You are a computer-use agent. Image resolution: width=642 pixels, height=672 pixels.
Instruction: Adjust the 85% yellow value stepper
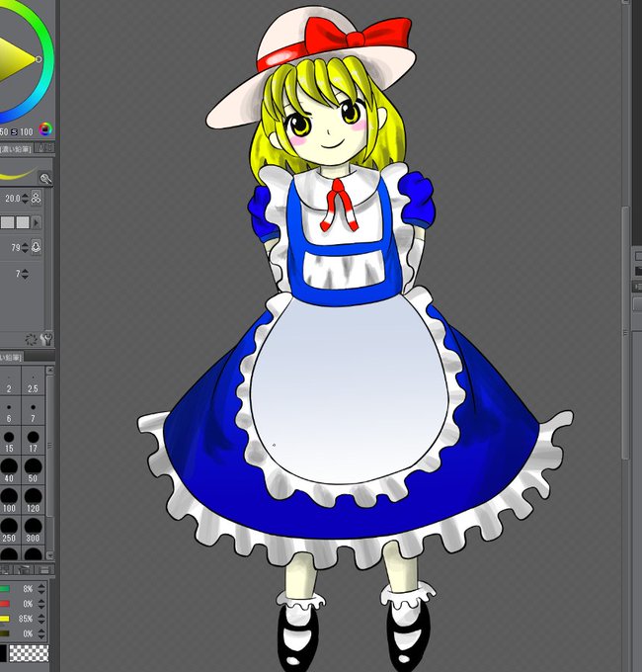pyautogui.click(x=41, y=619)
